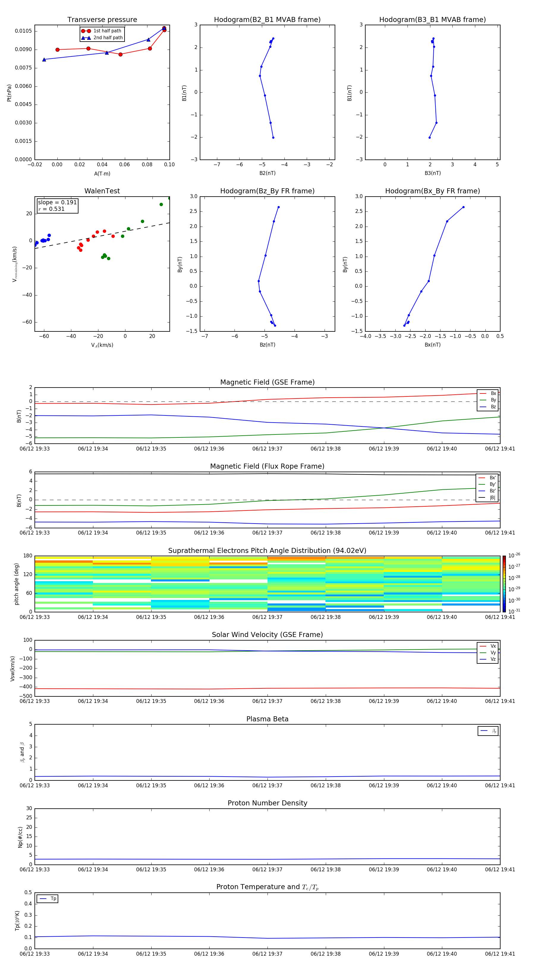Click the "Magnetic Field (Flux Rope Frame)" title
The image size is (535, 980).
click(267, 467)
